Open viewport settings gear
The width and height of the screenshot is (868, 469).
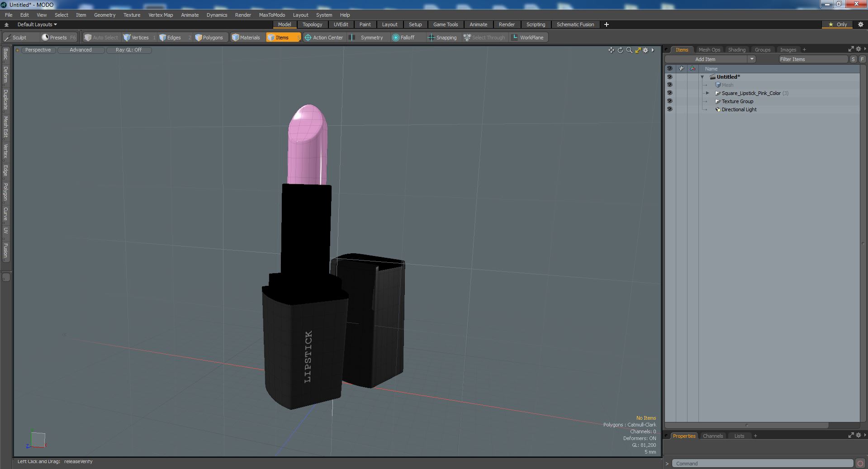pos(646,50)
